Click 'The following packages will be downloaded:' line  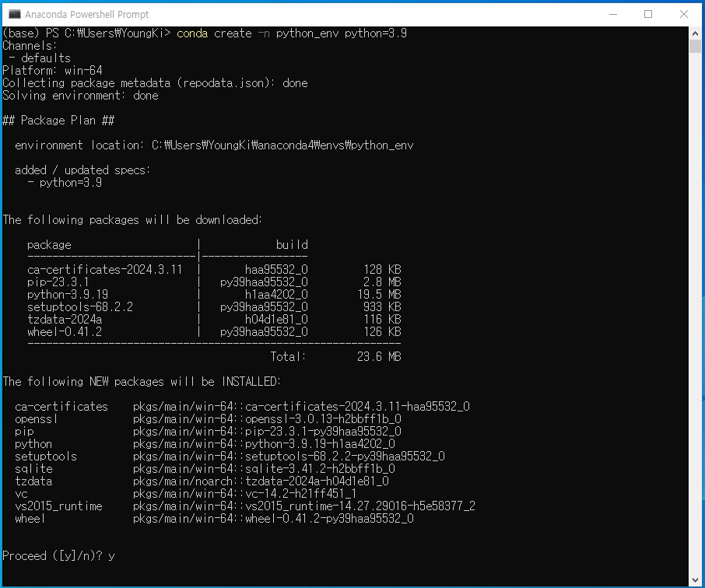click(x=132, y=220)
